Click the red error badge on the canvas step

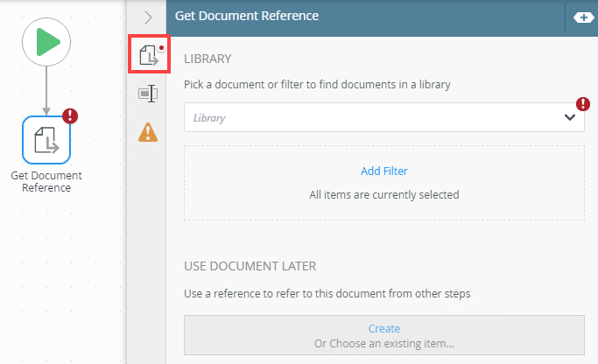click(71, 116)
